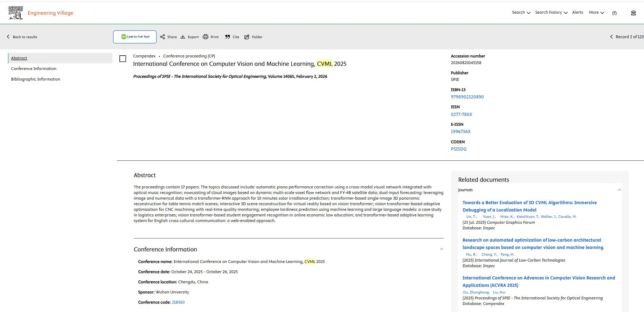Select the record checkbox beside the title

tap(123, 59)
